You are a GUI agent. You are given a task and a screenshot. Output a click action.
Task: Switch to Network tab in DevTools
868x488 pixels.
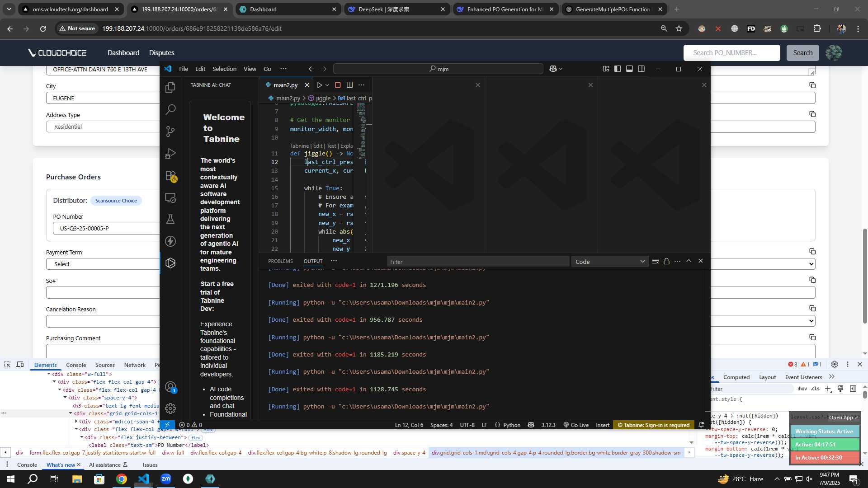click(x=135, y=365)
